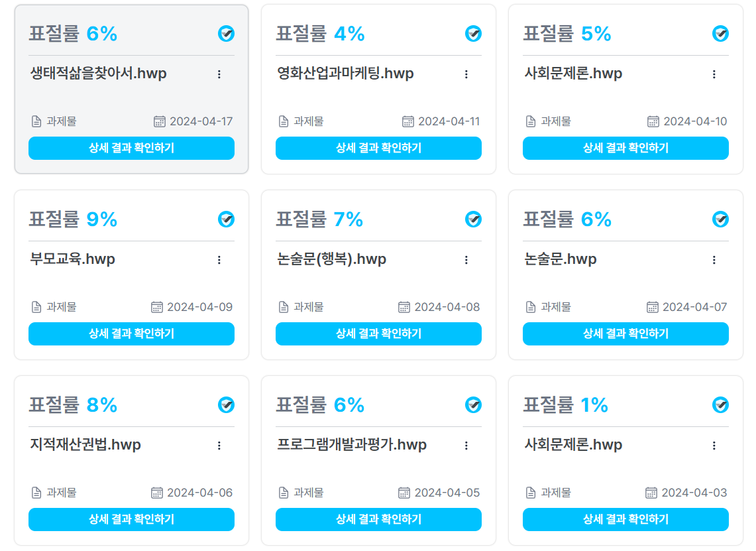The width and height of the screenshot is (756, 551).
Task: Open the kebab menu for the 1% 사회문제론.hwp card
Action: point(714,446)
